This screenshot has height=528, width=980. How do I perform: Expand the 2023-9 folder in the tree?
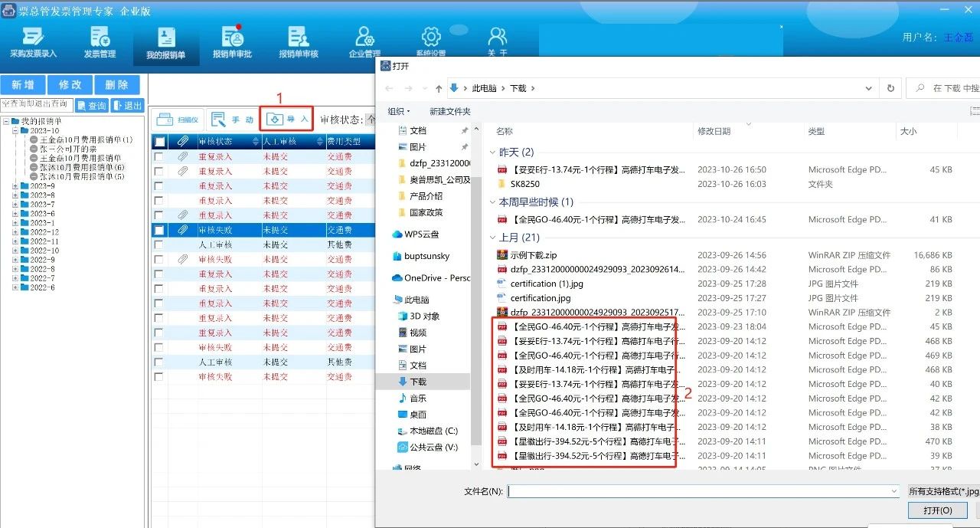15,186
